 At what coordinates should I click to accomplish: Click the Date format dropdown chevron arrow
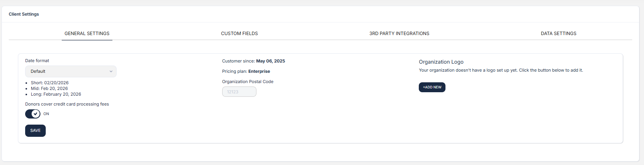111,72
